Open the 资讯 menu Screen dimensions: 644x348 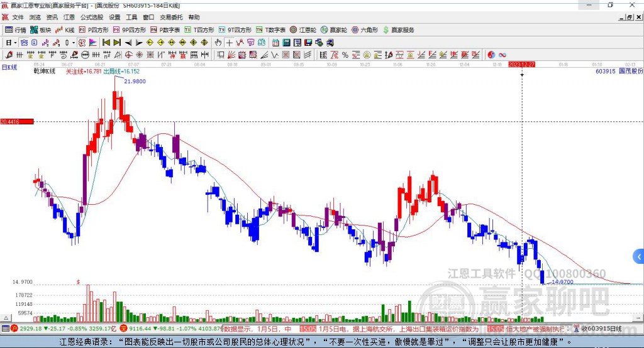click(x=52, y=17)
